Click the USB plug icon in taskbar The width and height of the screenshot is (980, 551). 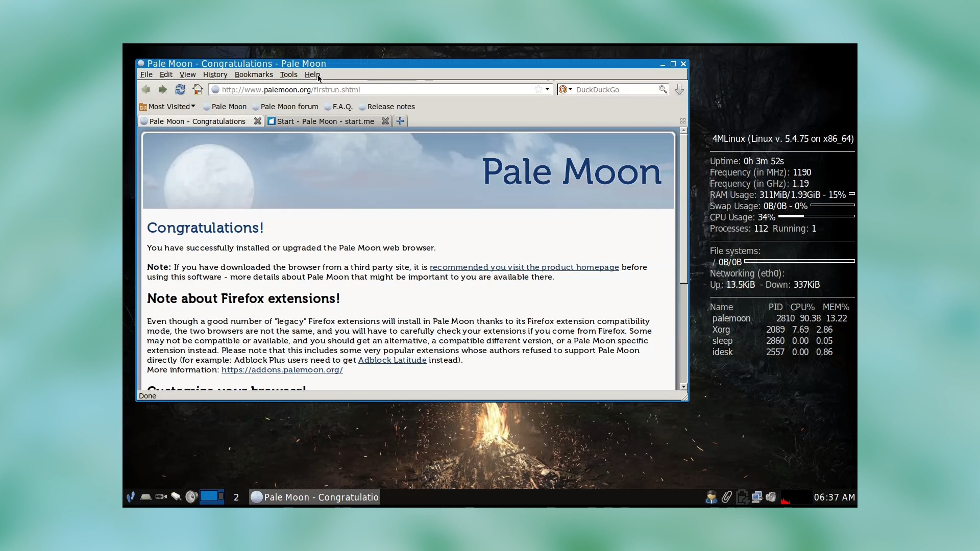coord(161,496)
